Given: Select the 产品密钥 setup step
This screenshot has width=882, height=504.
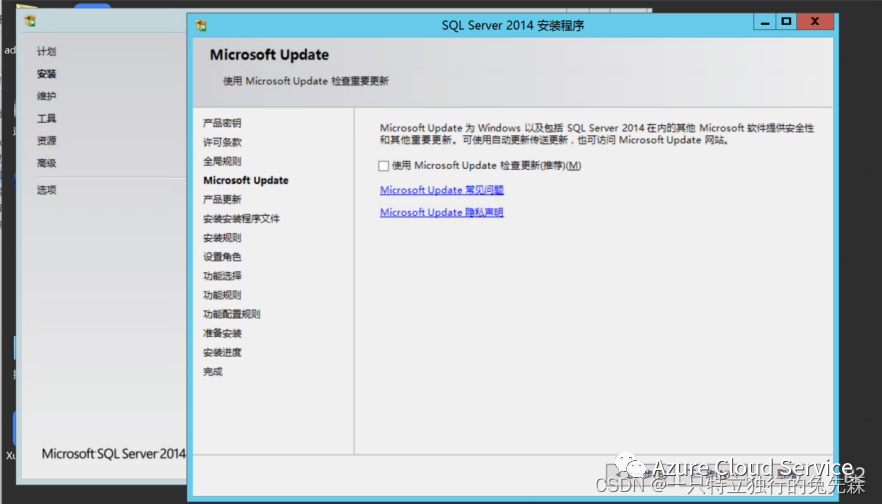Looking at the screenshot, I should point(222,123).
